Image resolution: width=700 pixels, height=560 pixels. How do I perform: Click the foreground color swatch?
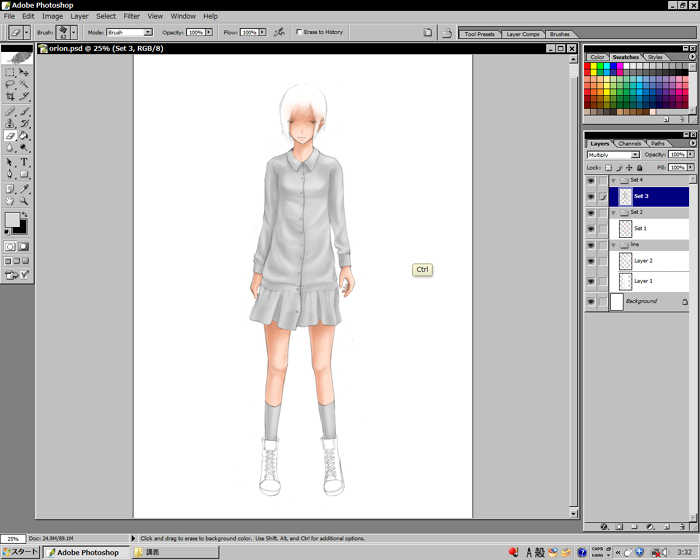[x=13, y=220]
